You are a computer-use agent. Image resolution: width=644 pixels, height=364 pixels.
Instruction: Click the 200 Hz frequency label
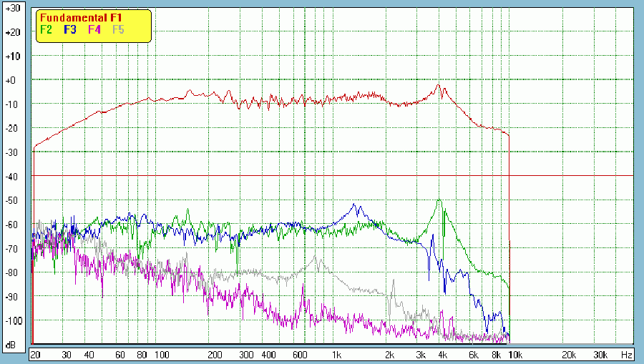[215, 355]
